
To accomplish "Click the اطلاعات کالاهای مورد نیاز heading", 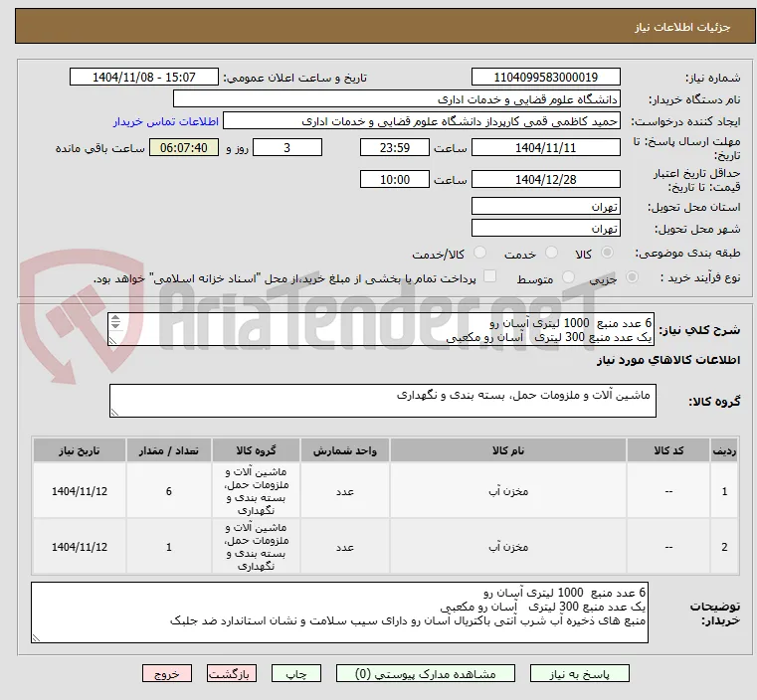I will click(x=668, y=360).
